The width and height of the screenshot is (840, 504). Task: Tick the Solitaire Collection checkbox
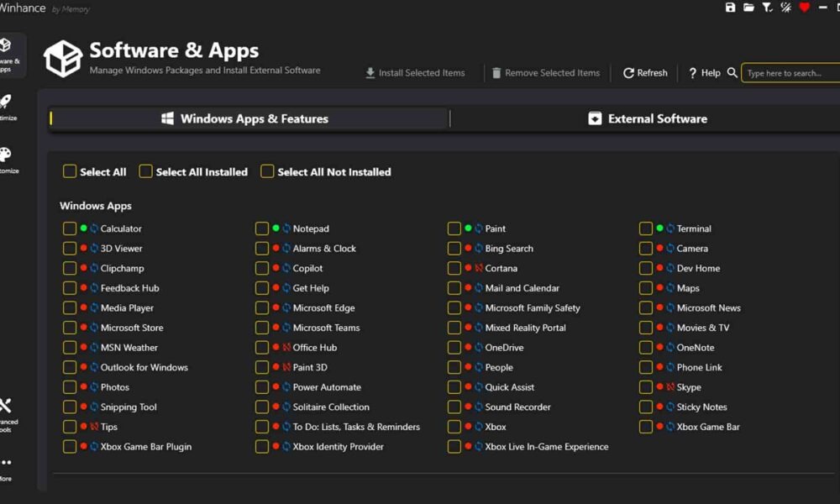[262, 407]
